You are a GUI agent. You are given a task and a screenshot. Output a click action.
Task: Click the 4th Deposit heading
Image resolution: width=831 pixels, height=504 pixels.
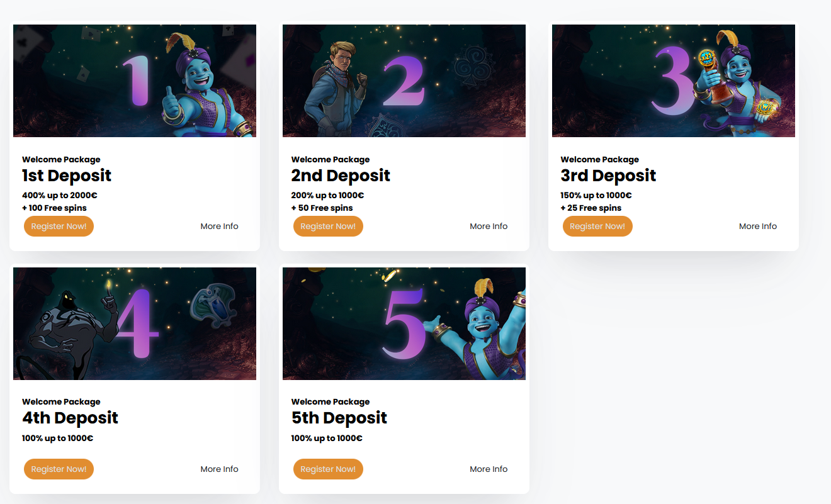[71, 418]
